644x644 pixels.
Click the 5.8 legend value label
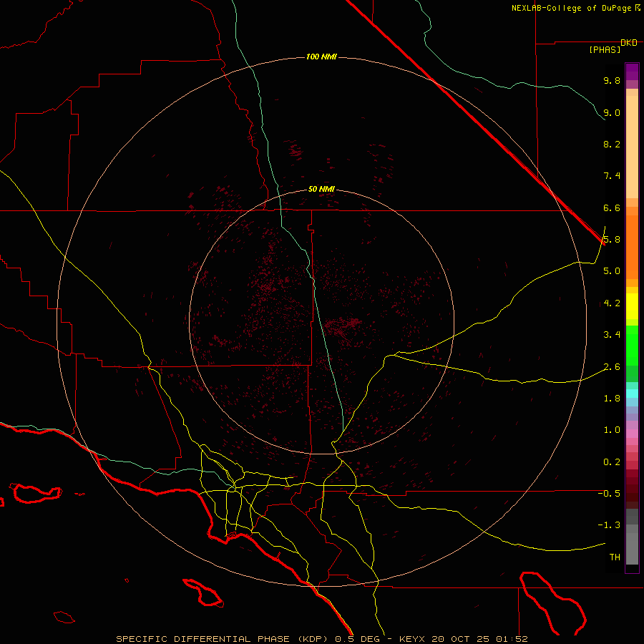[612, 240]
